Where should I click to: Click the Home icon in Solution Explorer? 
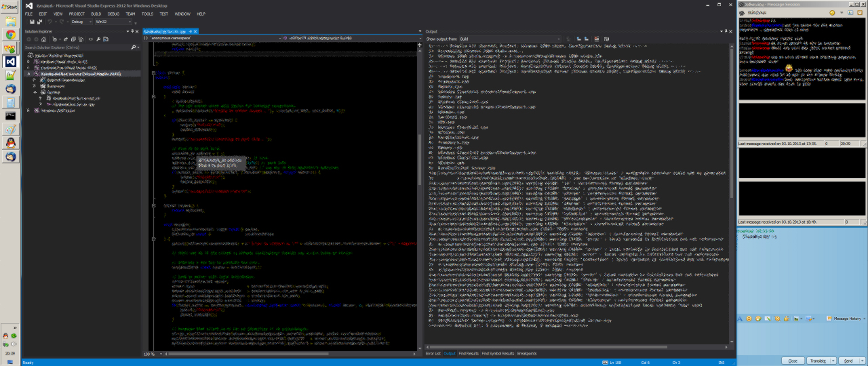[44, 39]
